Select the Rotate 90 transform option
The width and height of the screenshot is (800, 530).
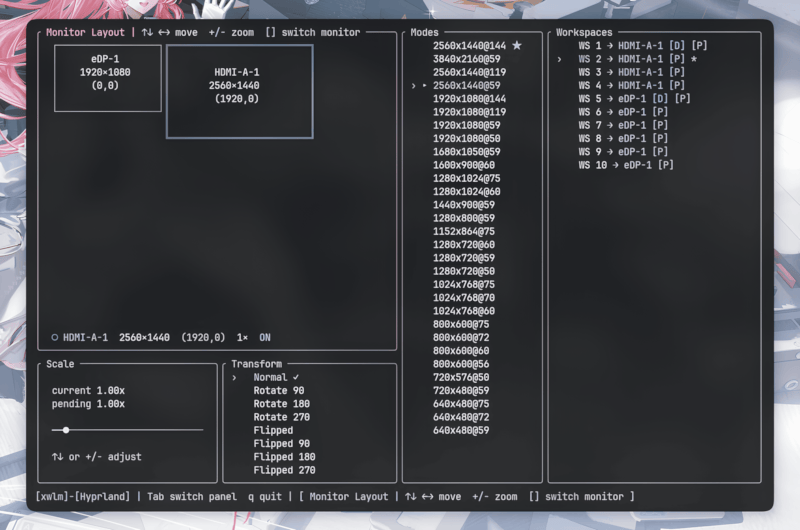pyautogui.click(x=278, y=391)
